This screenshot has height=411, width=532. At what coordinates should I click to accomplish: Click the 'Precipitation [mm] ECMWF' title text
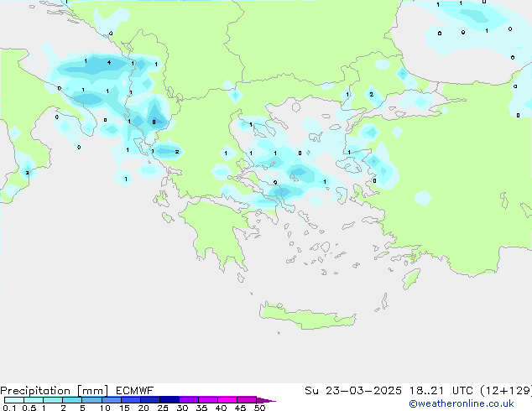click(x=77, y=391)
